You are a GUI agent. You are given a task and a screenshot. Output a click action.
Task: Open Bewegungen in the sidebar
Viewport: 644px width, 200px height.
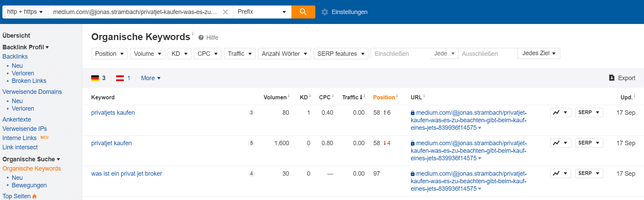coord(29,185)
